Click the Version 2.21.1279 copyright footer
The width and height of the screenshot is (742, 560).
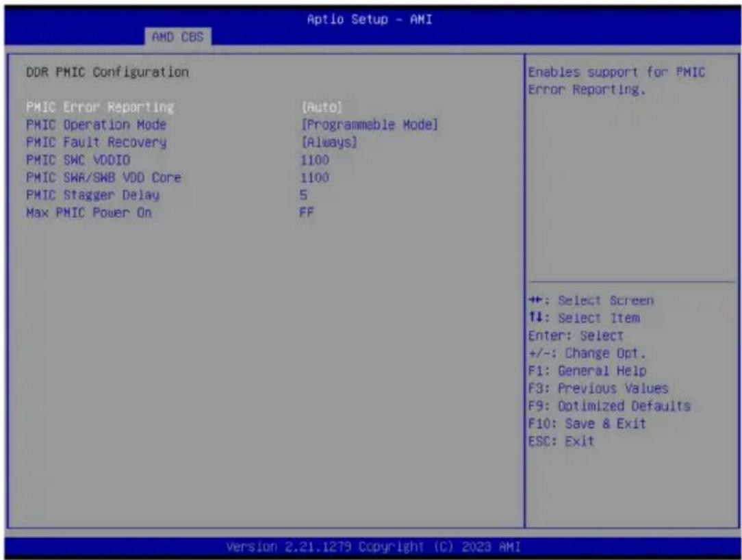(x=373, y=547)
